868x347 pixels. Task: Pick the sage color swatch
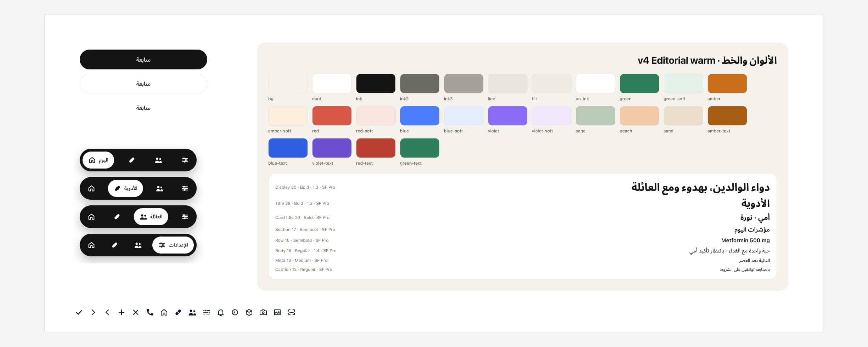(596, 116)
